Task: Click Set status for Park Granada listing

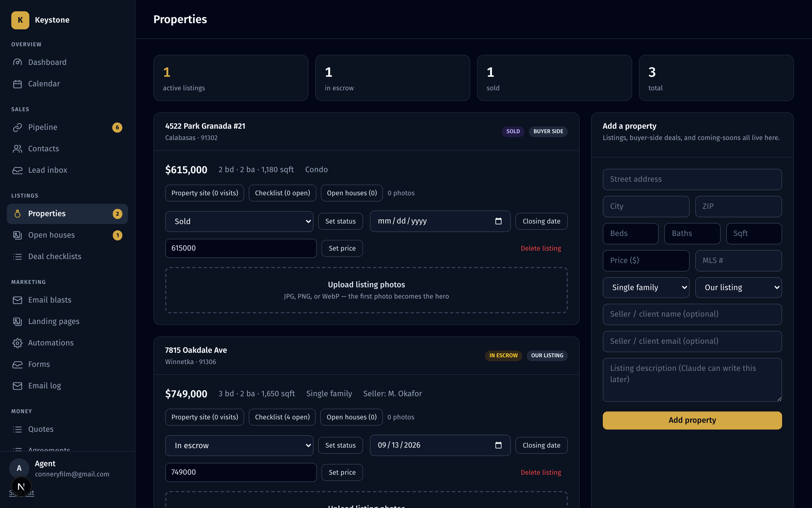Action: (340, 222)
